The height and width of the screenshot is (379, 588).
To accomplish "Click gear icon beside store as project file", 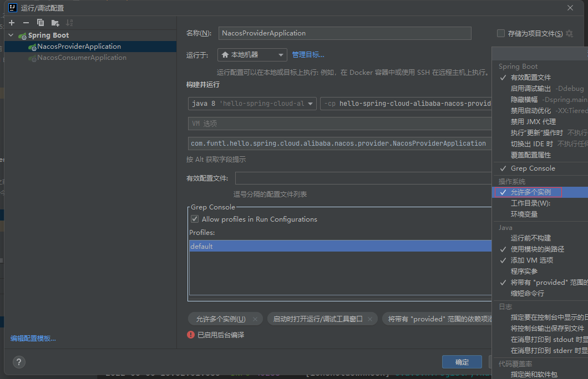I will pos(569,33).
